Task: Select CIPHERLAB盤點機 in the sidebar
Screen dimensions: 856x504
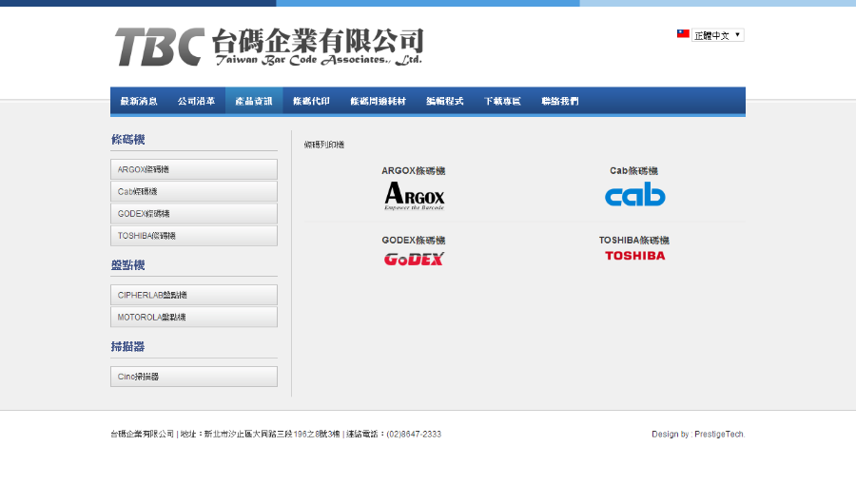Action: (x=194, y=295)
